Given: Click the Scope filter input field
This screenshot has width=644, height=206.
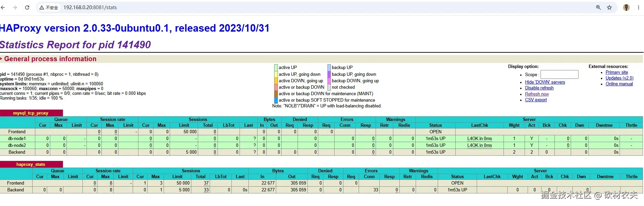Looking at the screenshot, I should click(x=559, y=74).
